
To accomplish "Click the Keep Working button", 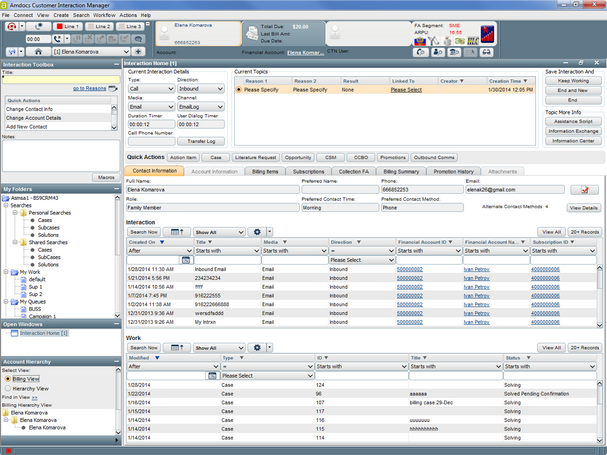I will (x=573, y=81).
